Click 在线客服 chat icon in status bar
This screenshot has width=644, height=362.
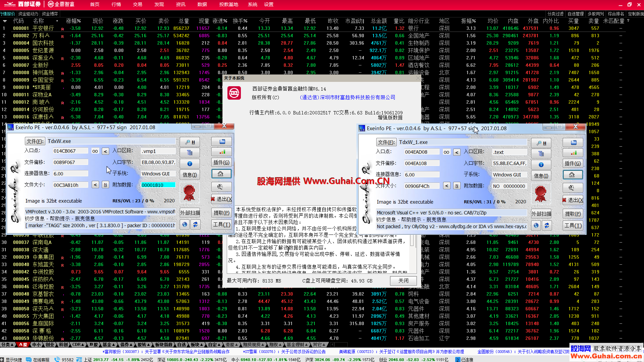tap(29, 359)
